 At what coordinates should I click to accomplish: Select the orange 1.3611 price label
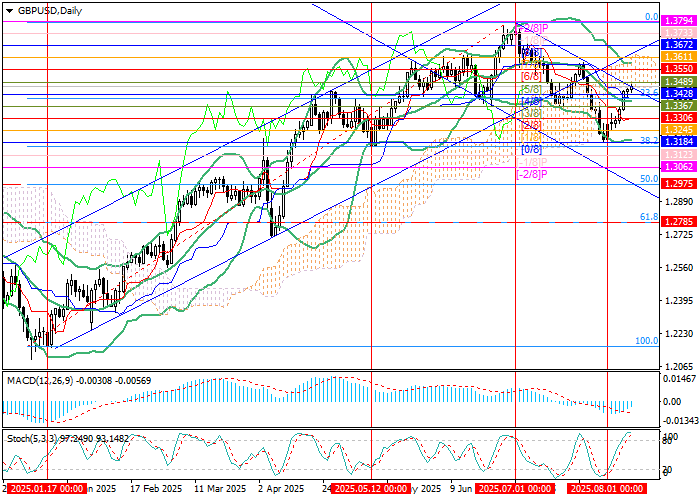(x=679, y=57)
